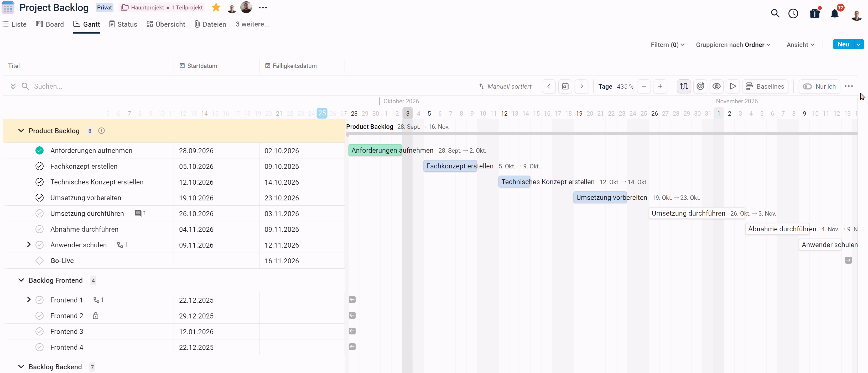Toggle the favorite star for Project Backlog
Viewport: 868px width, 373px height.
tap(216, 7)
